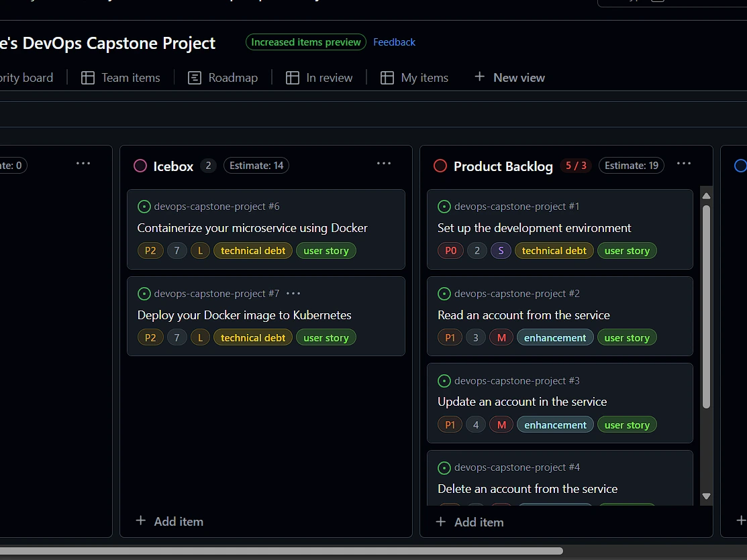Image resolution: width=747 pixels, height=560 pixels.
Task: Click the user story label on card #6
Action: coord(326,250)
